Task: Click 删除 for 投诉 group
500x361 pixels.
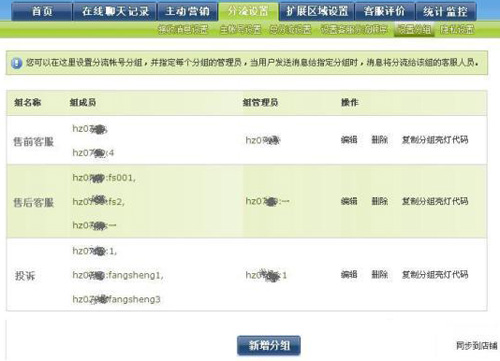Action: point(380,275)
